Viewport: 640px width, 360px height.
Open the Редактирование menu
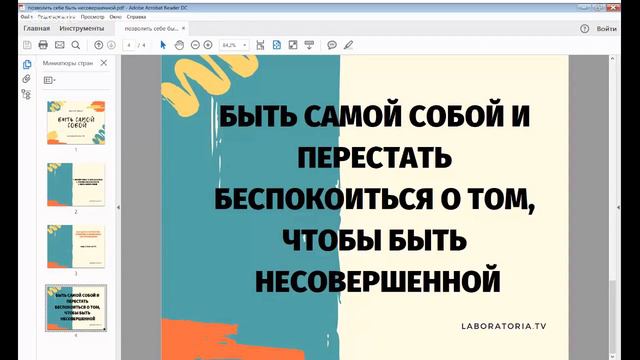[x=56, y=17]
